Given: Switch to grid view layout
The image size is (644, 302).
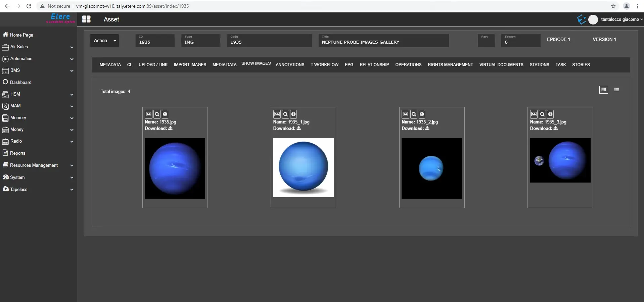Looking at the screenshot, I should (603, 90).
